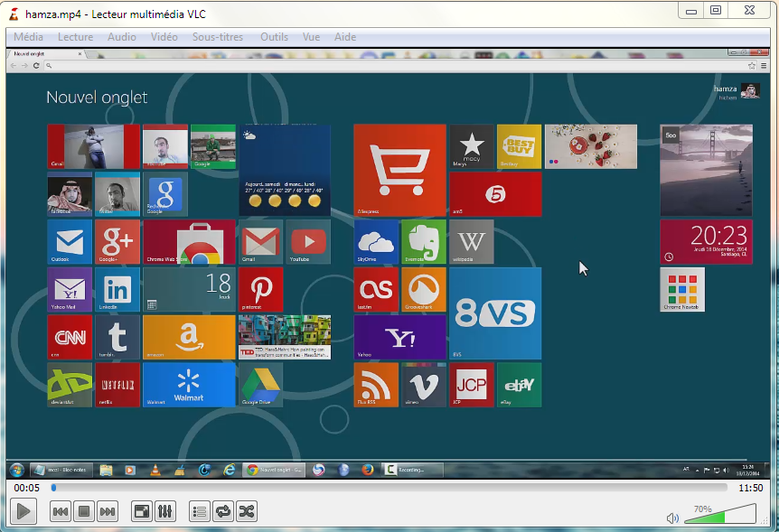
Task: Open the Netflix tile
Action: coord(117,385)
